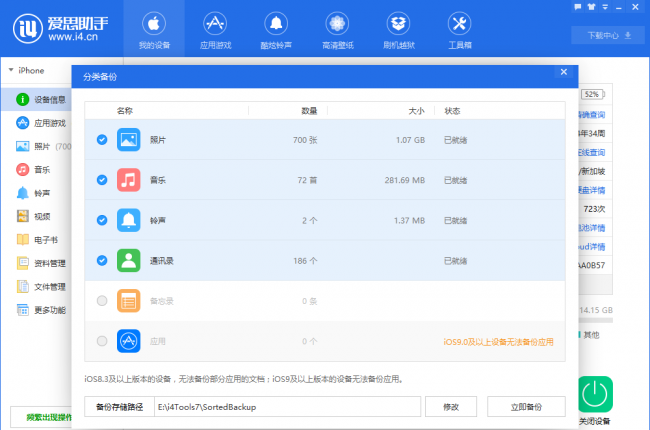Image resolution: width=650 pixels, height=430 pixels.
Task: Click the 关闭设备 power icon
Action: (595, 394)
